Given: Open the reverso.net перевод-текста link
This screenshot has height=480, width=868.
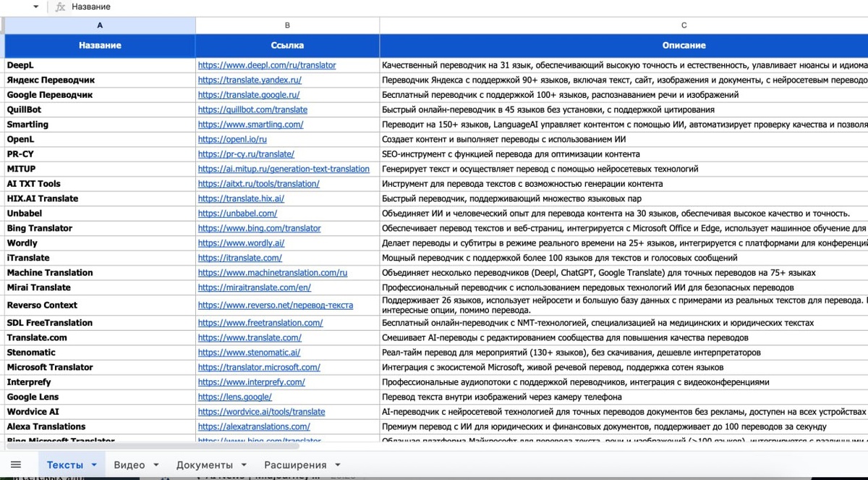Looking at the screenshot, I should click(x=276, y=305).
